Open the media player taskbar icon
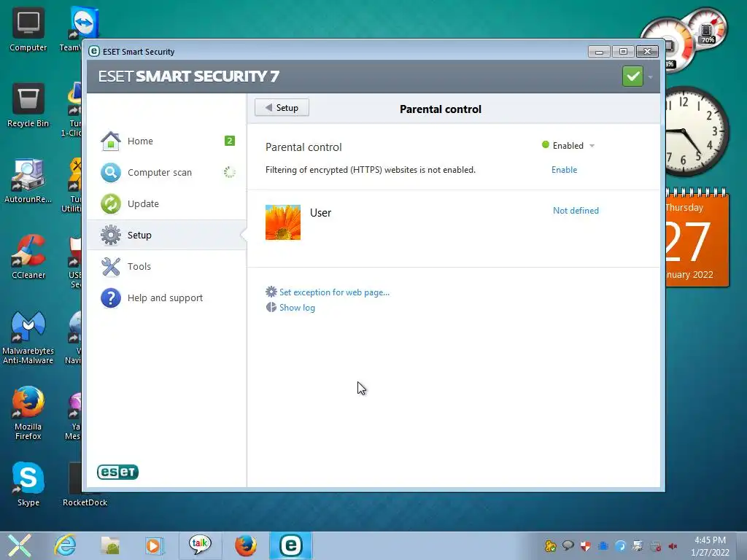This screenshot has height=560, width=747. (154, 545)
